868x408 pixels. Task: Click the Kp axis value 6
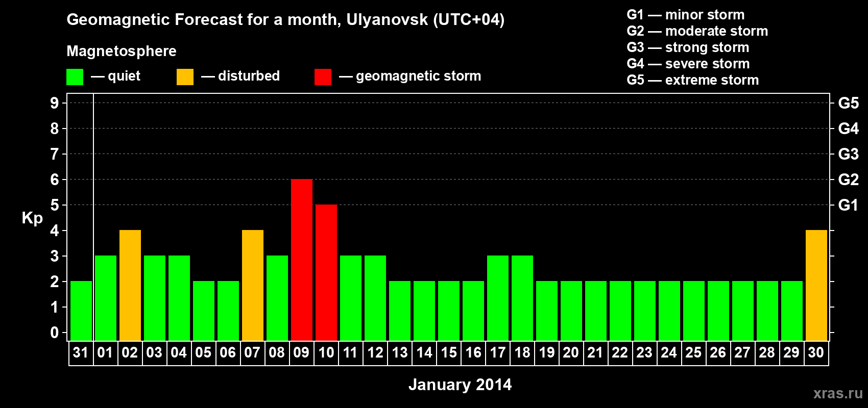(55, 180)
